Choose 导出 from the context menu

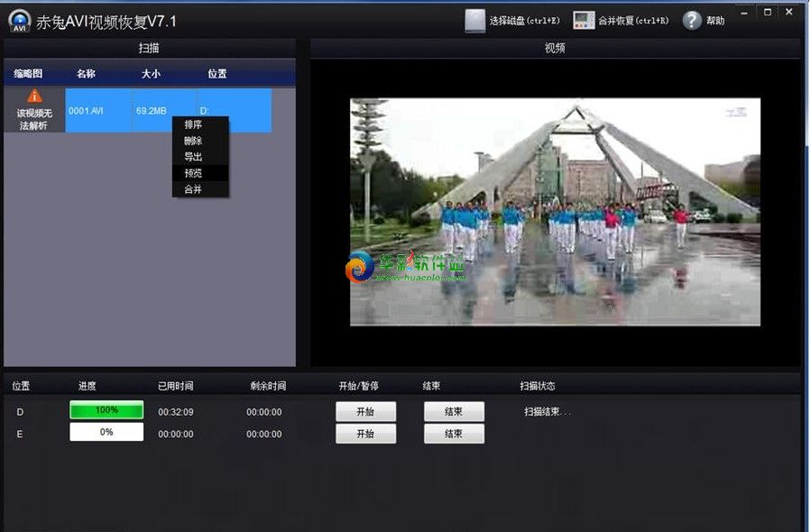coord(200,157)
